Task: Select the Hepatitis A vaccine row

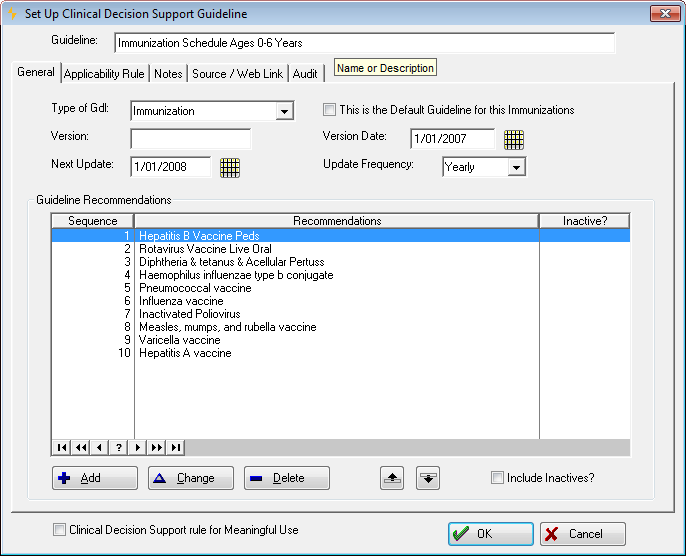Action: [340, 353]
